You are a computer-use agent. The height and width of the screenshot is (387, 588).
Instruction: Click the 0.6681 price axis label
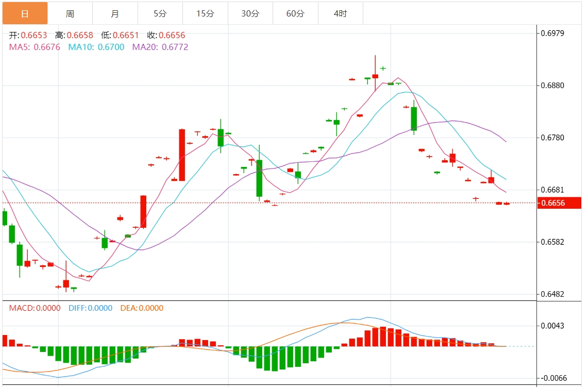pos(552,189)
